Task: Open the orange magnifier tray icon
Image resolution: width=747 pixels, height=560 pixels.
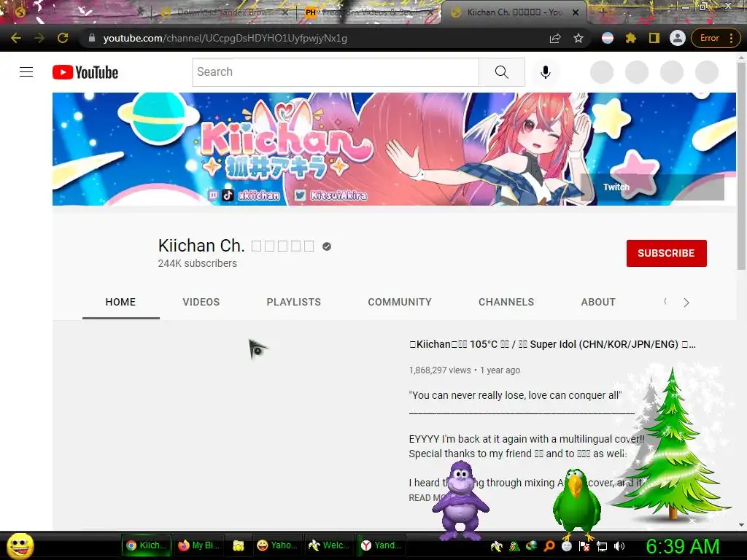Action: point(549,547)
